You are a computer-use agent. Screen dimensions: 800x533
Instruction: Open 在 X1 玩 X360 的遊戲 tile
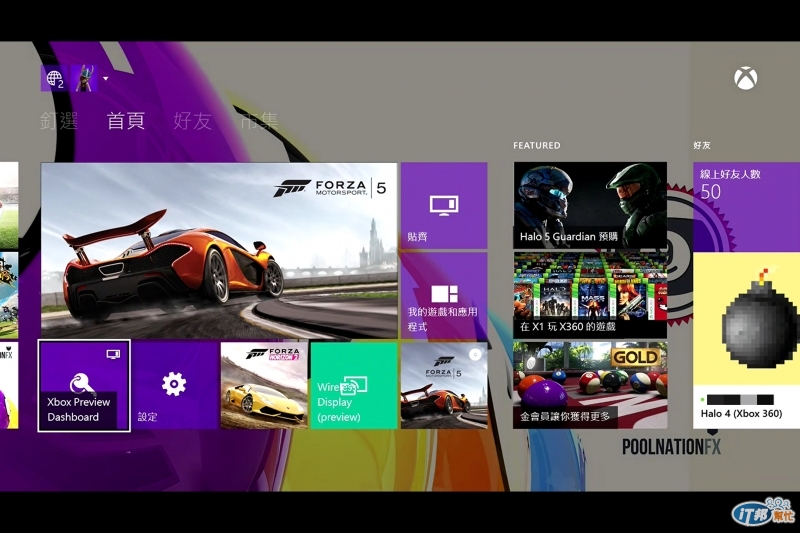tap(590, 295)
